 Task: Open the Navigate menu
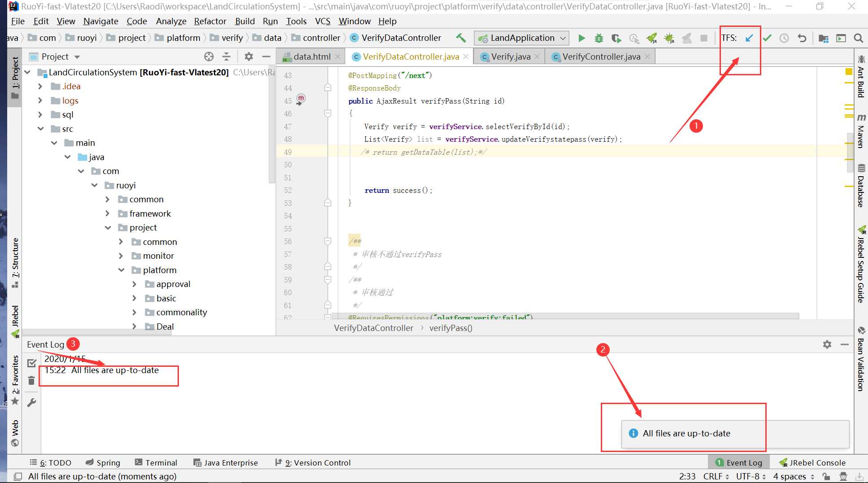(x=100, y=21)
